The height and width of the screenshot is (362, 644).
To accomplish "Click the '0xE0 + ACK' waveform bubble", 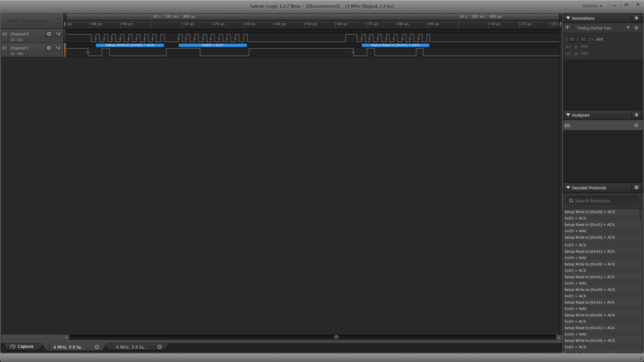I will [213, 45].
